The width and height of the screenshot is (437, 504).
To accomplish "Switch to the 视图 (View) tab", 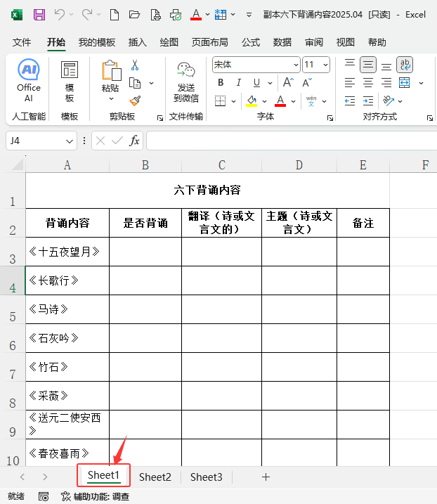I will (x=346, y=42).
